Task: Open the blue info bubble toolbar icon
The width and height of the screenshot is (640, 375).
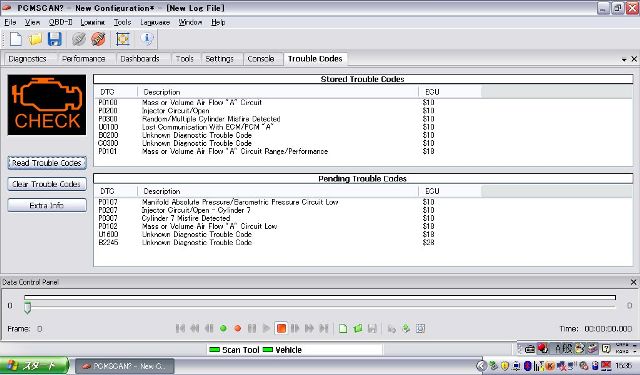Action: [147, 39]
